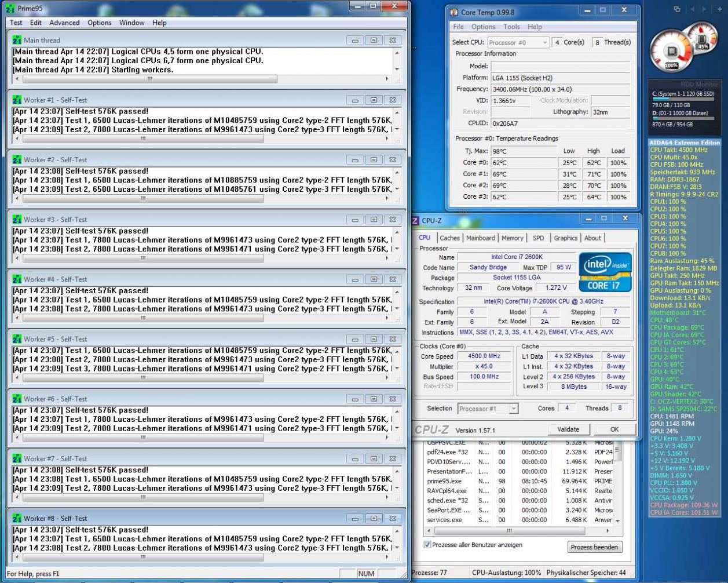This screenshot has width=728, height=583.
Task: Click gadget add plus icon
Action: (720, 9)
